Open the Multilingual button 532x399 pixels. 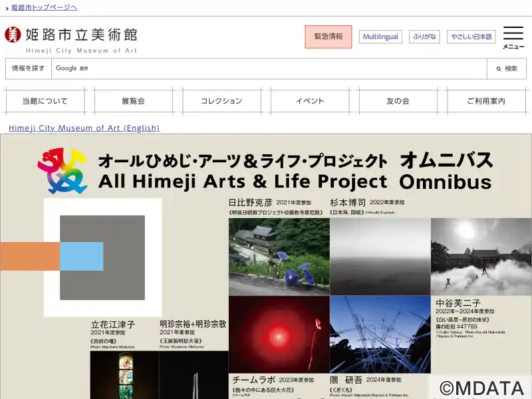click(x=380, y=37)
